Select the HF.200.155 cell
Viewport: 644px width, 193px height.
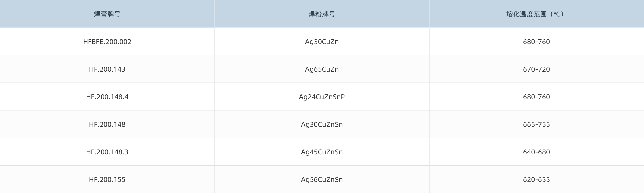click(107, 180)
